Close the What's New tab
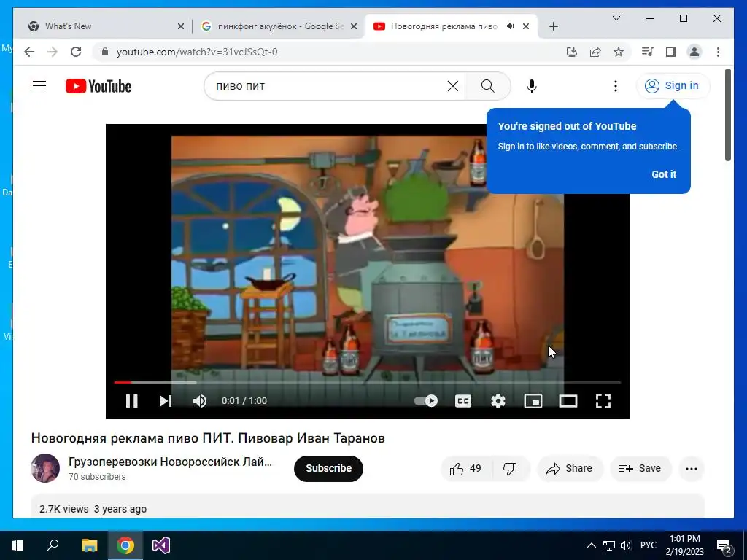This screenshot has width=747, height=560. tap(181, 27)
